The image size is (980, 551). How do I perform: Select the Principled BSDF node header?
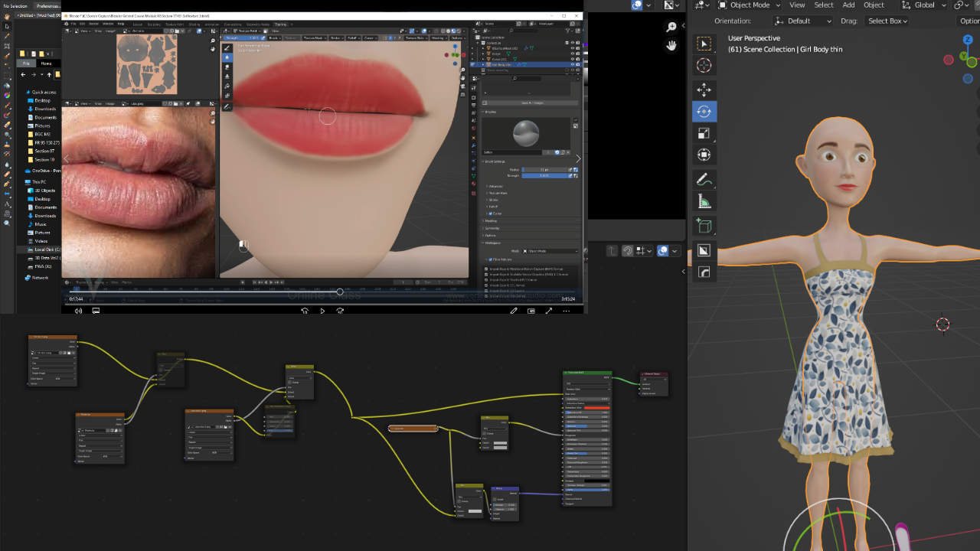[x=587, y=373]
